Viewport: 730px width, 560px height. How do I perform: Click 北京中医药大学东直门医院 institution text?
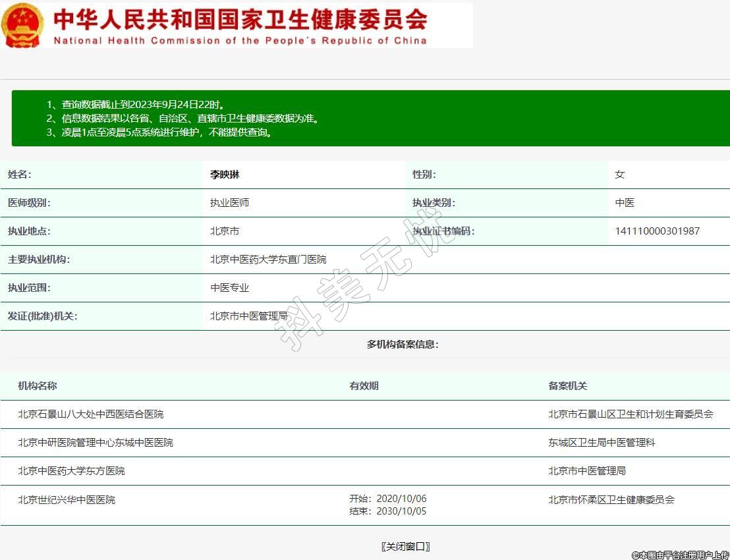[x=268, y=260]
